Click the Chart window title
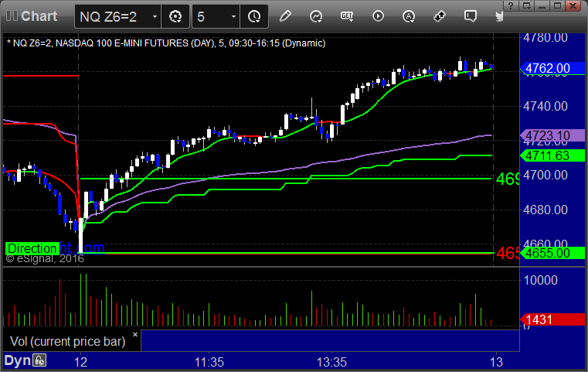588x372 pixels. pos(39,15)
